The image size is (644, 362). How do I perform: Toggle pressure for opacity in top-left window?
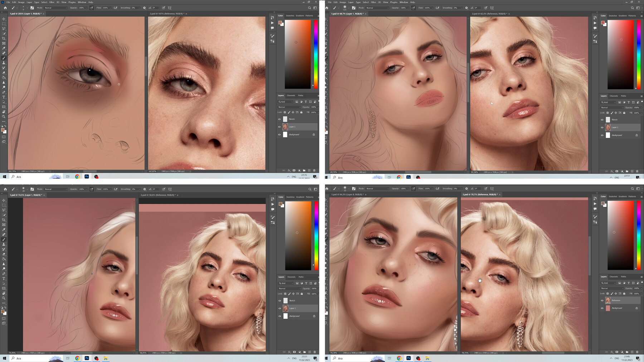click(x=92, y=8)
